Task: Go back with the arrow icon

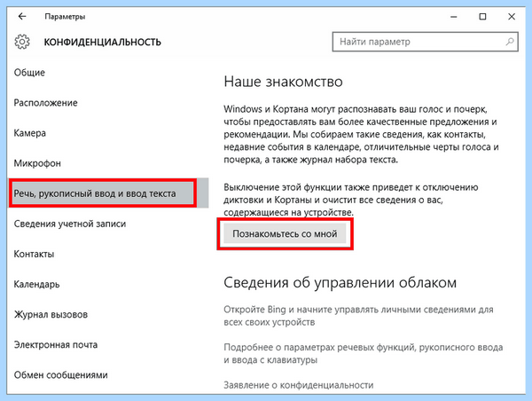Action: (22, 16)
